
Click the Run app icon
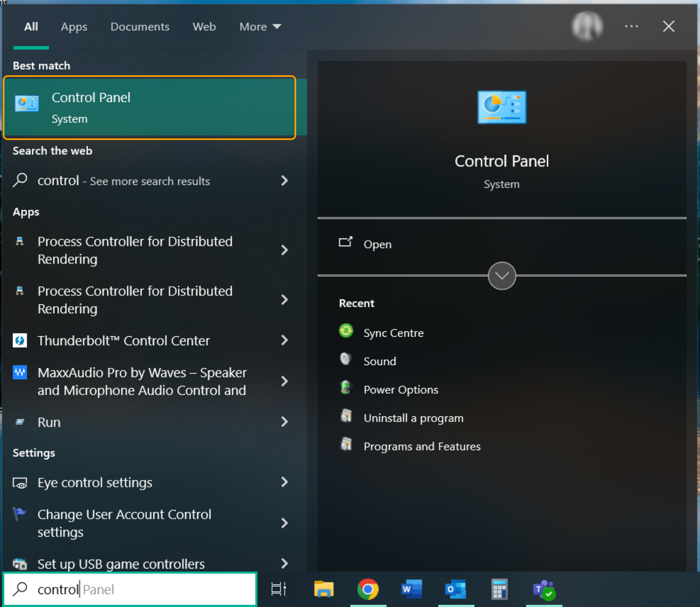(x=20, y=422)
